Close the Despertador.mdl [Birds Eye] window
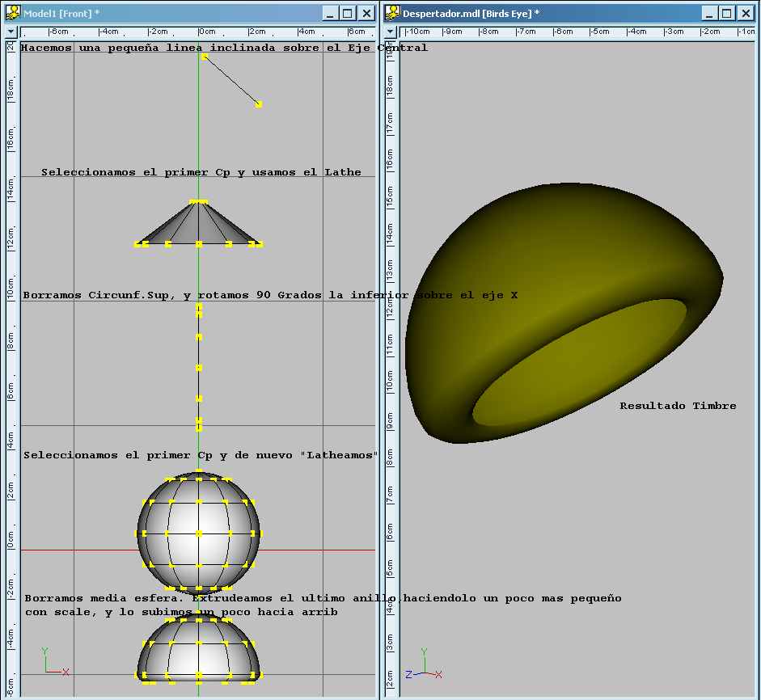Image resolution: width=761 pixels, height=700 pixels. [x=746, y=13]
